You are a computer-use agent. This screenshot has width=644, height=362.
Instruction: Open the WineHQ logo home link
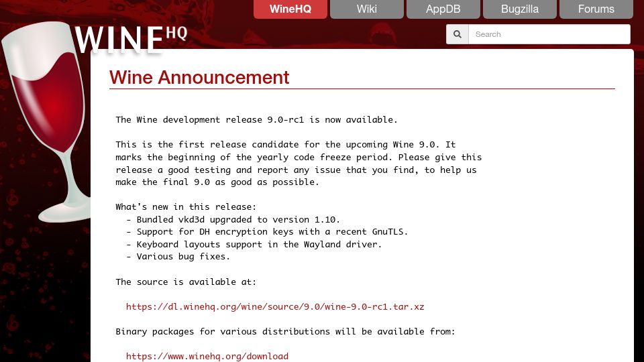130,40
